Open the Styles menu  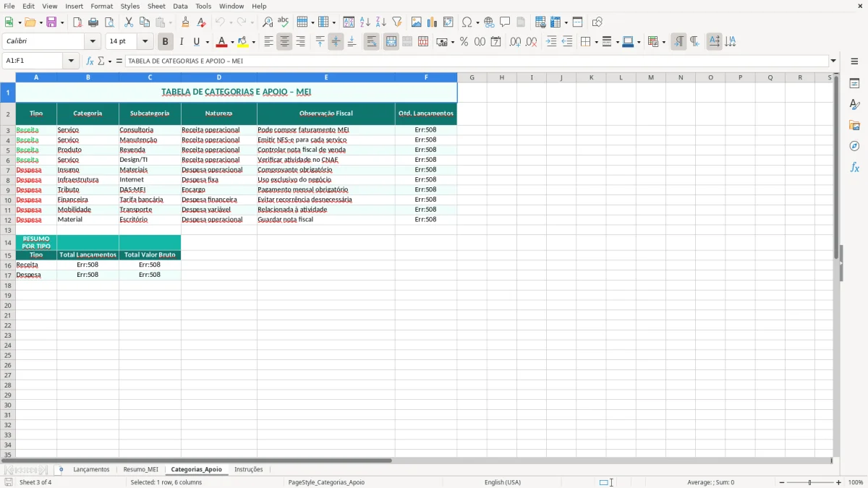[130, 6]
